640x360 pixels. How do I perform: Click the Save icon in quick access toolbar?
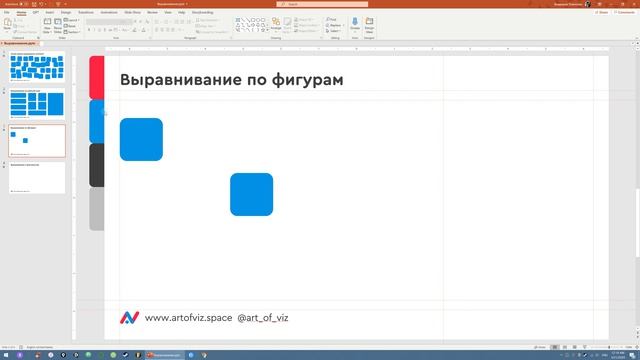(34, 4)
